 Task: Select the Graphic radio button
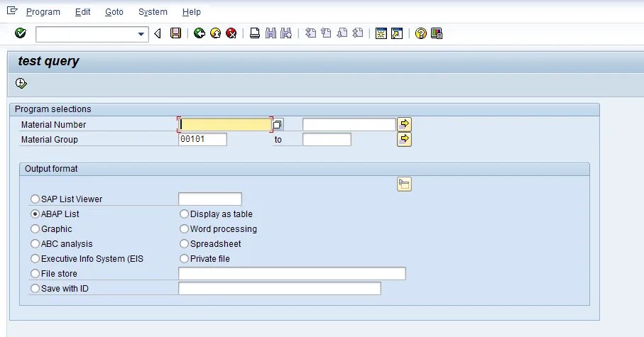pos(36,228)
